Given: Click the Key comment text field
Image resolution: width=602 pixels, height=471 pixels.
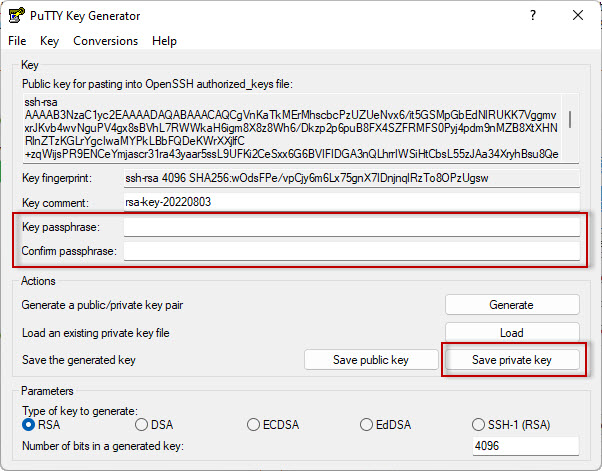Looking at the screenshot, I should pyautogui.click(x=351, y=202).
